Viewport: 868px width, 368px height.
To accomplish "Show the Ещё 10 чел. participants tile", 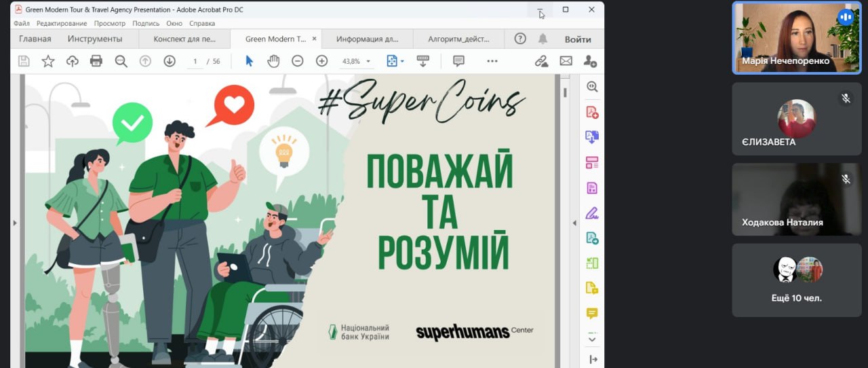I will click(797, 280).
